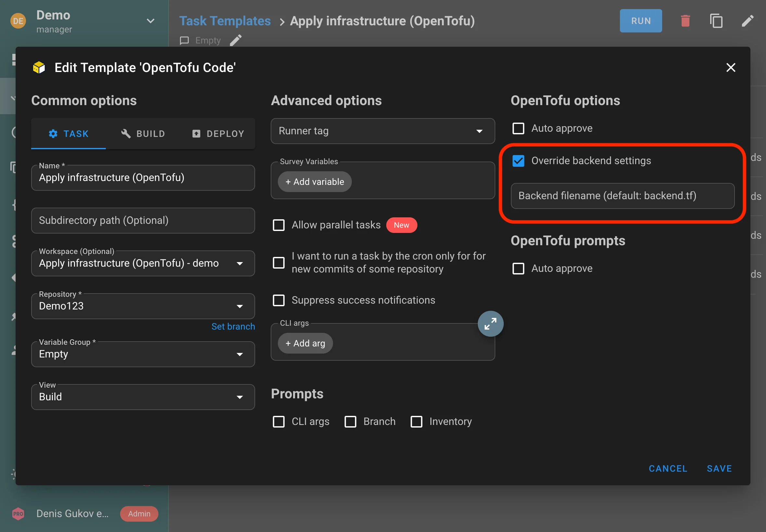This screenshot has height=532, width=766.
Task: Enable Allow parallel tasks checkbox
Action: tap(279, 225)
